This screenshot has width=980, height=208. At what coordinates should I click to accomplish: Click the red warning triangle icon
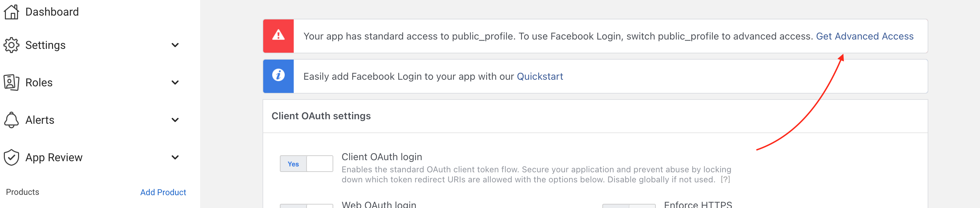(x=278, y=35)
